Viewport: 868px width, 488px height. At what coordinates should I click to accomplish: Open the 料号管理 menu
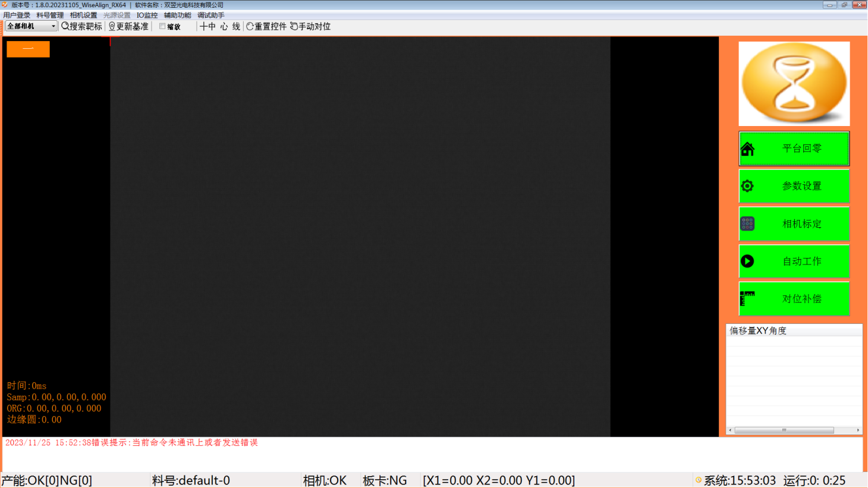[50, 15]
